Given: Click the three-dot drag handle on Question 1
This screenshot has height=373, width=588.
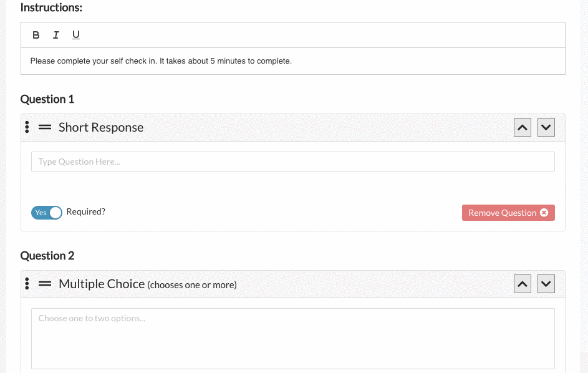Looking at the screenshot, I should [26, 127].
